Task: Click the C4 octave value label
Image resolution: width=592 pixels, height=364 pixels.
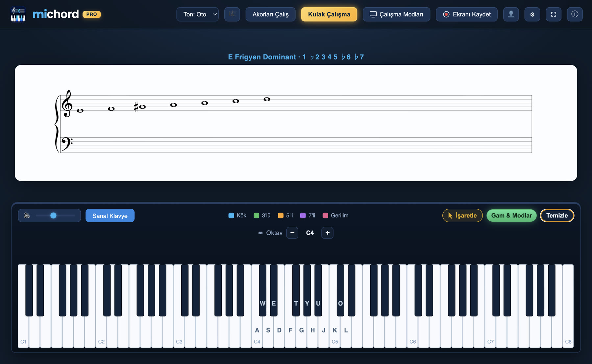Action: (310, 233)
